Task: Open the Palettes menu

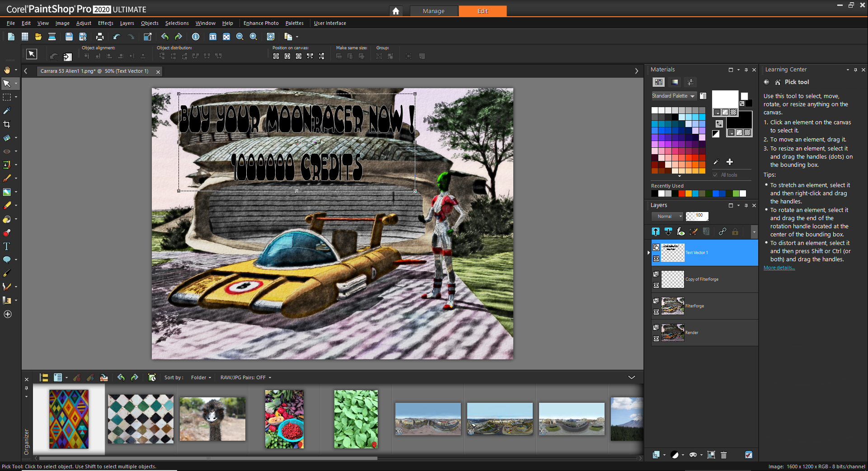Action: tap(295, 23)
